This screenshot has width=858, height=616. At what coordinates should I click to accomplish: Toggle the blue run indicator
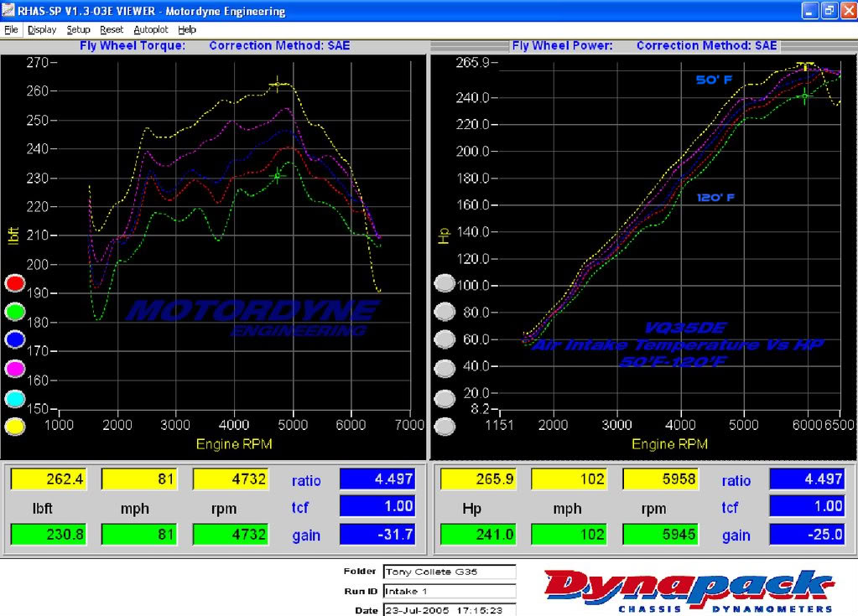(x=15, y=339)
